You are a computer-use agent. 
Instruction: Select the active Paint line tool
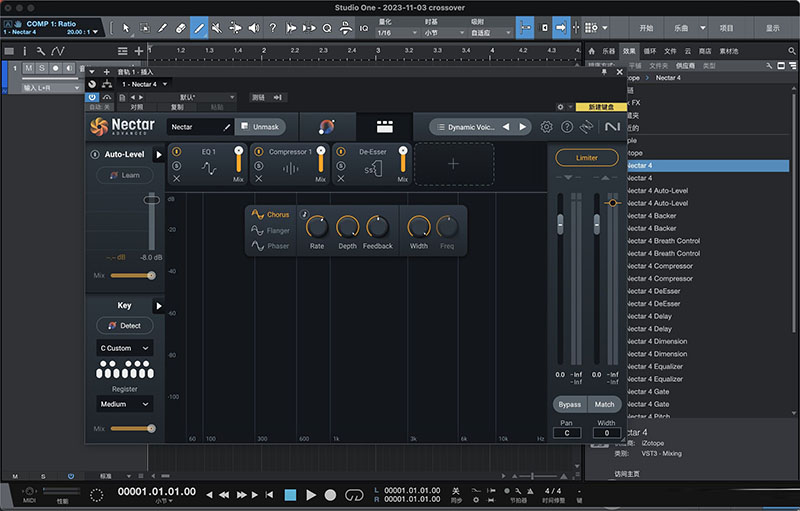click(199, 28)
